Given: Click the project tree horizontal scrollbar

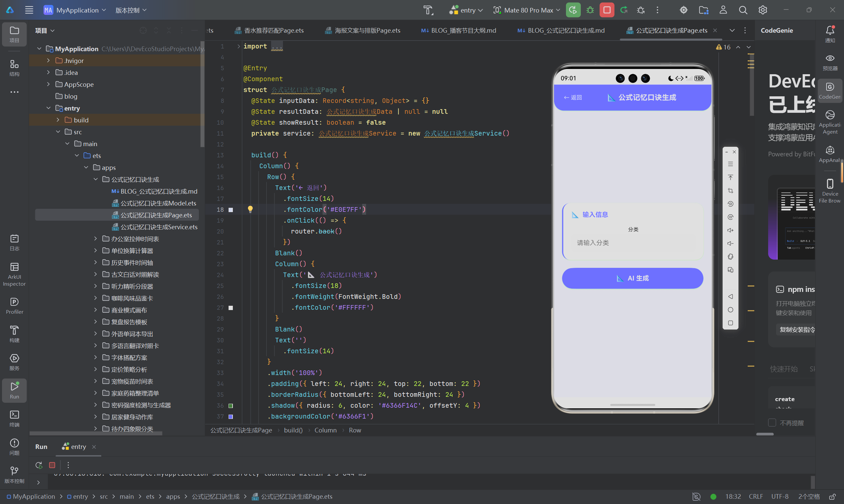Looking at the screenshot, I should (x=96, y=433).
